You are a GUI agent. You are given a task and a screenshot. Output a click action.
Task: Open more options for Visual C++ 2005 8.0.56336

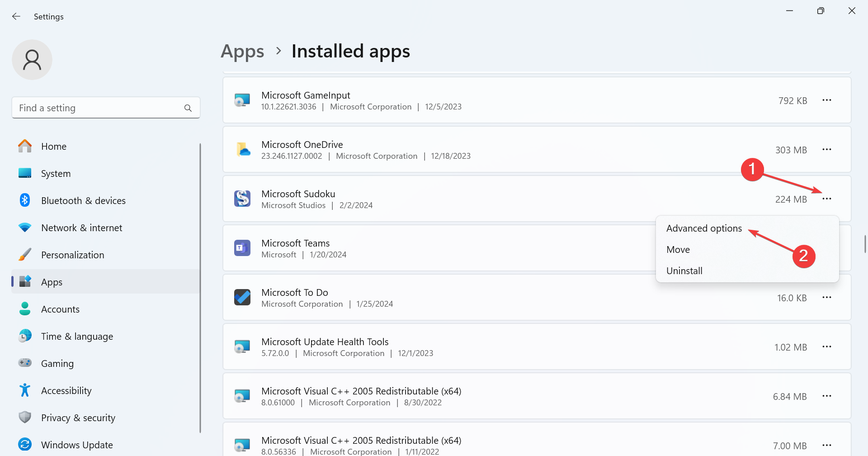point(827,445)
